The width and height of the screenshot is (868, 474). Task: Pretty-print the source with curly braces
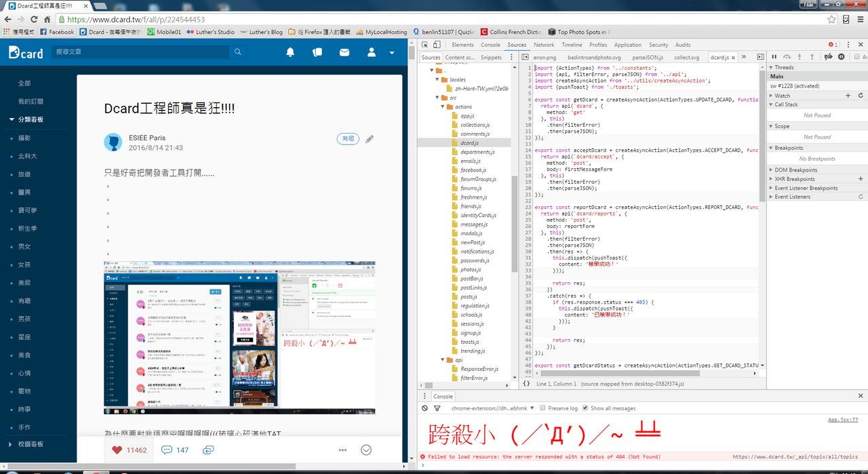click(x=527, y=384)
